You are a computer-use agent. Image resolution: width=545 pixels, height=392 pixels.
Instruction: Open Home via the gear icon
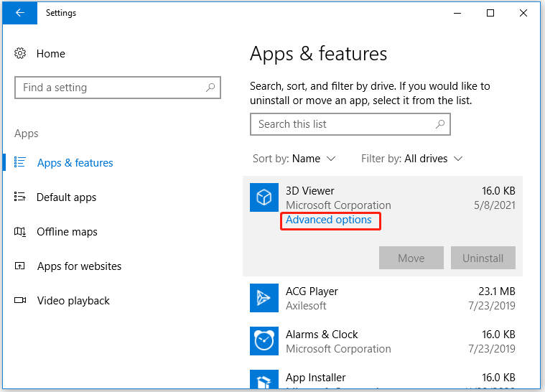click(21, 54)
